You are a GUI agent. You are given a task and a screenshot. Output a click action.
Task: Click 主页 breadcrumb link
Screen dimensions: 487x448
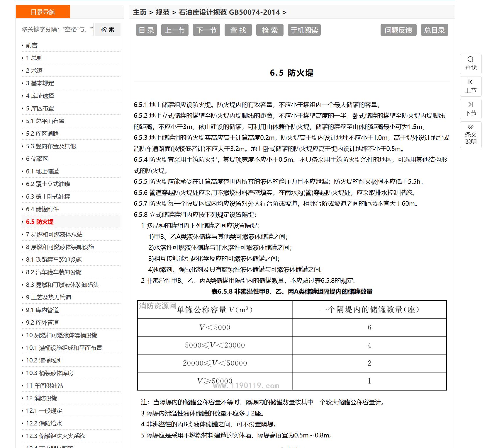[x=140, y=12]
